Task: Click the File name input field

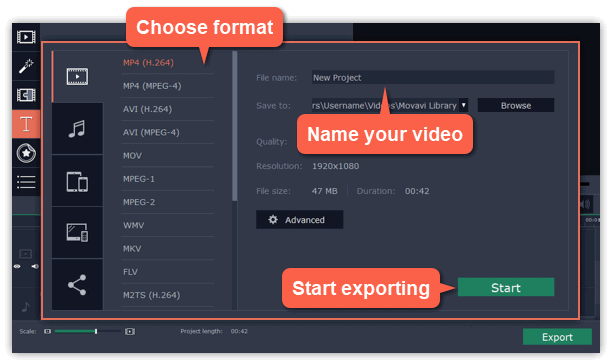Action: [433, 78]
